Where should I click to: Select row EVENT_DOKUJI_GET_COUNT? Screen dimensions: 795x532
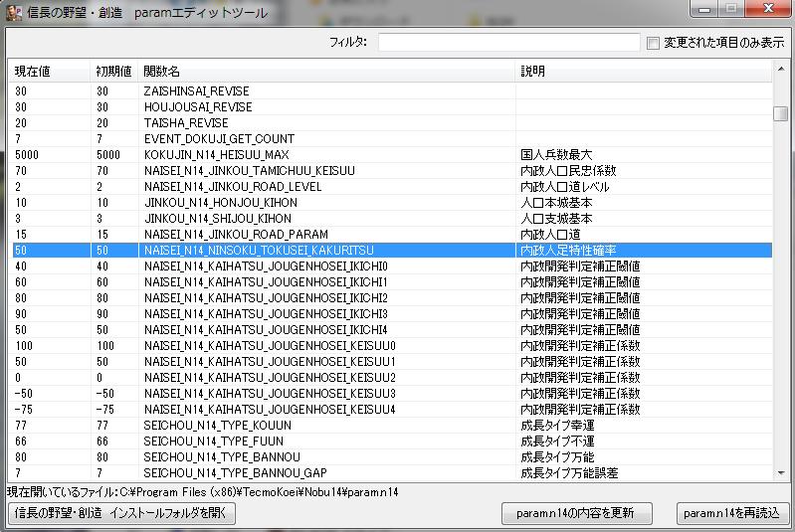point(392,139)
